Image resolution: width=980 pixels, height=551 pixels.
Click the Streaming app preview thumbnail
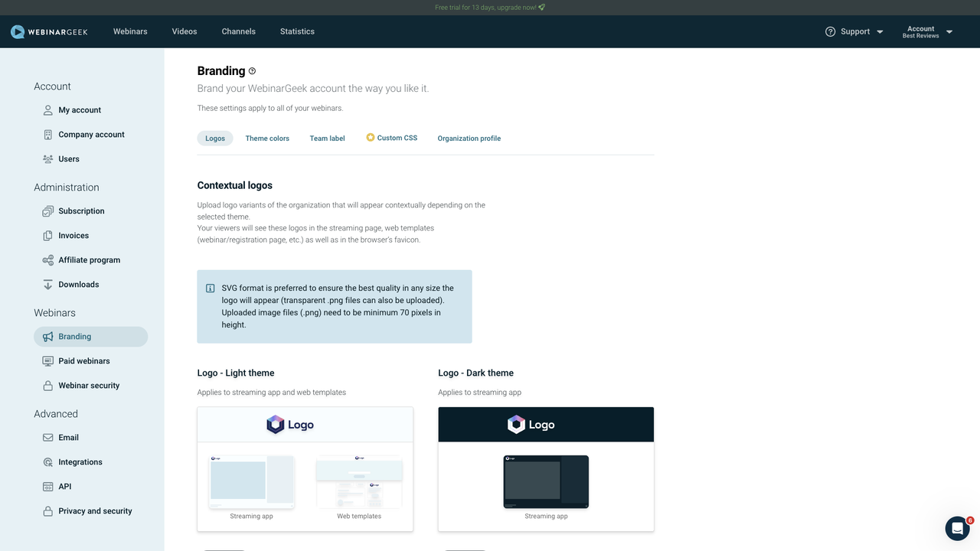point(251,481)
